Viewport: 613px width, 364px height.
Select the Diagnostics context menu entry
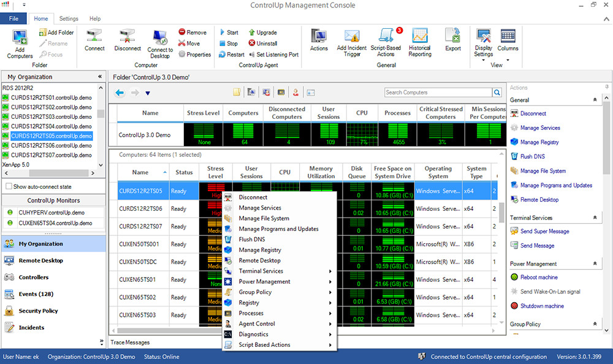pyautogui.click(x=279, y=335)
